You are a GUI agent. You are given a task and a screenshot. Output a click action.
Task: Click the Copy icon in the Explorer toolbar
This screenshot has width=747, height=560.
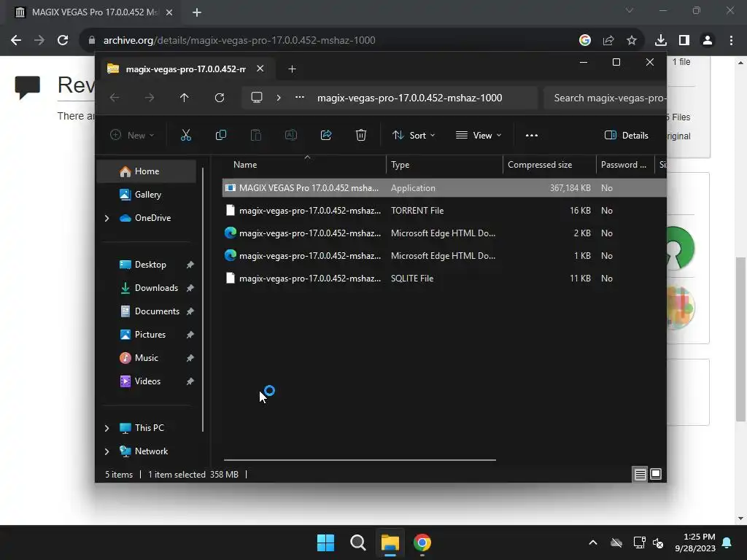220,135
